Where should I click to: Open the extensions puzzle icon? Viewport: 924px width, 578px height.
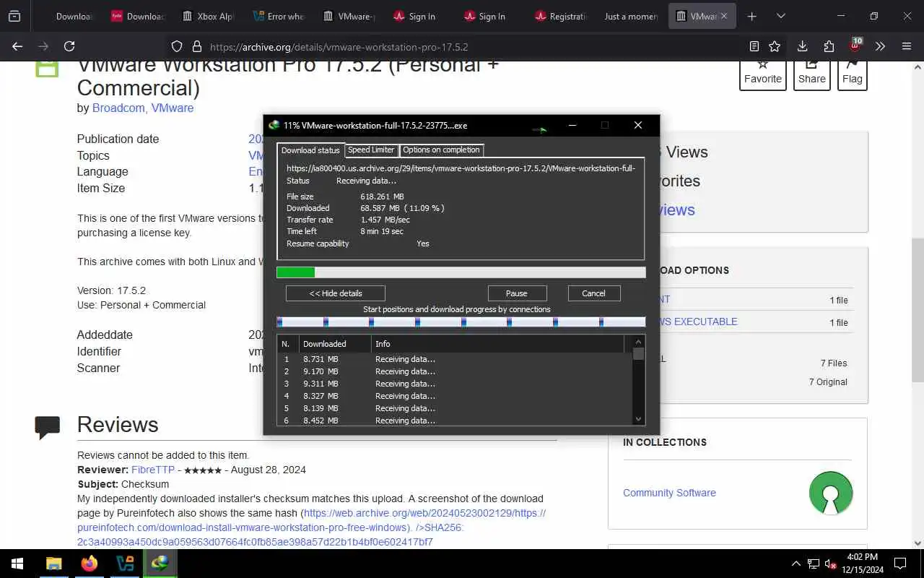point(829,46)
